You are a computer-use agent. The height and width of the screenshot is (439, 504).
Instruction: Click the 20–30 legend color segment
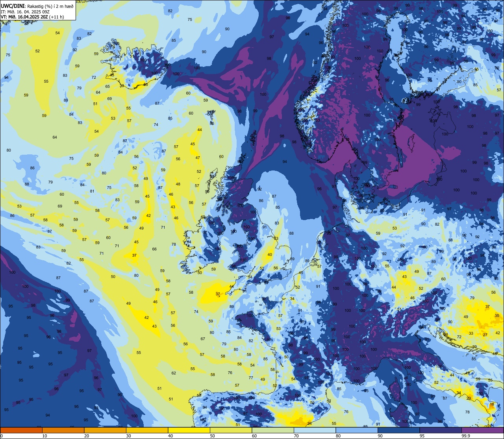click(x=105, y=430)
